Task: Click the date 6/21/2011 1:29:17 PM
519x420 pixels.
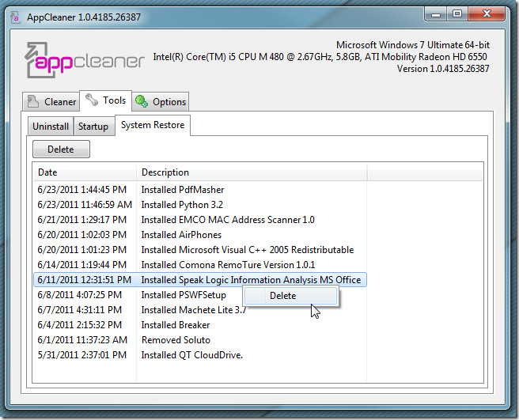Action: point(82,220)
